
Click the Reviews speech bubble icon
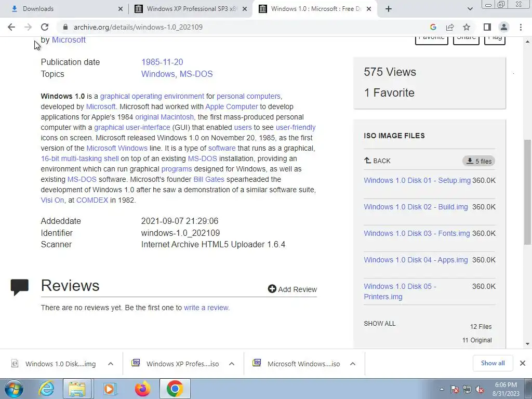(19, 287)
